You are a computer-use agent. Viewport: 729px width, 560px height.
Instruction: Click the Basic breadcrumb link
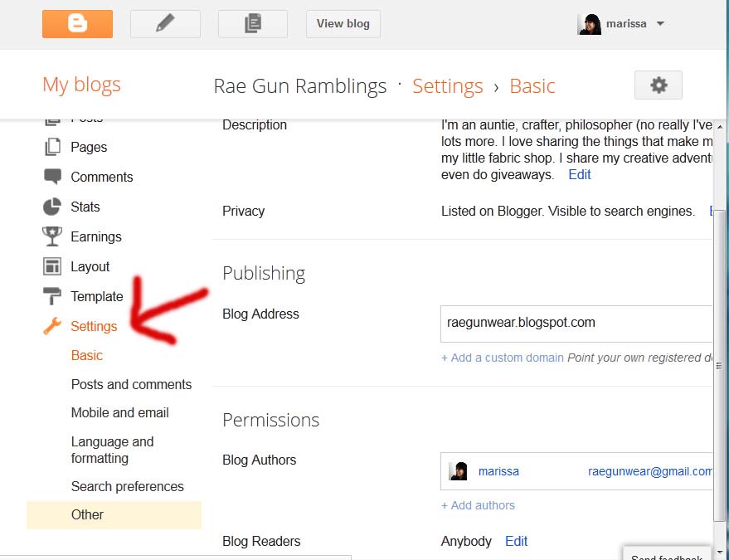532,86
